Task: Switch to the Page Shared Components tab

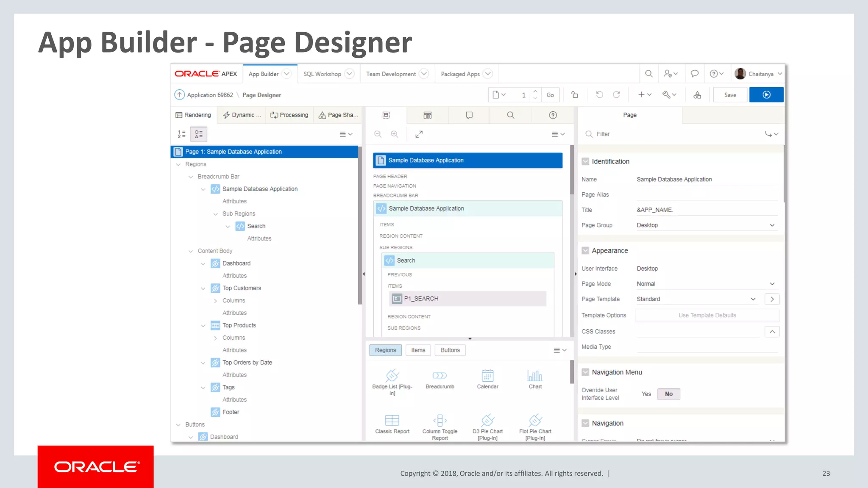Action: pyautogui.click(x=338, y=115)
